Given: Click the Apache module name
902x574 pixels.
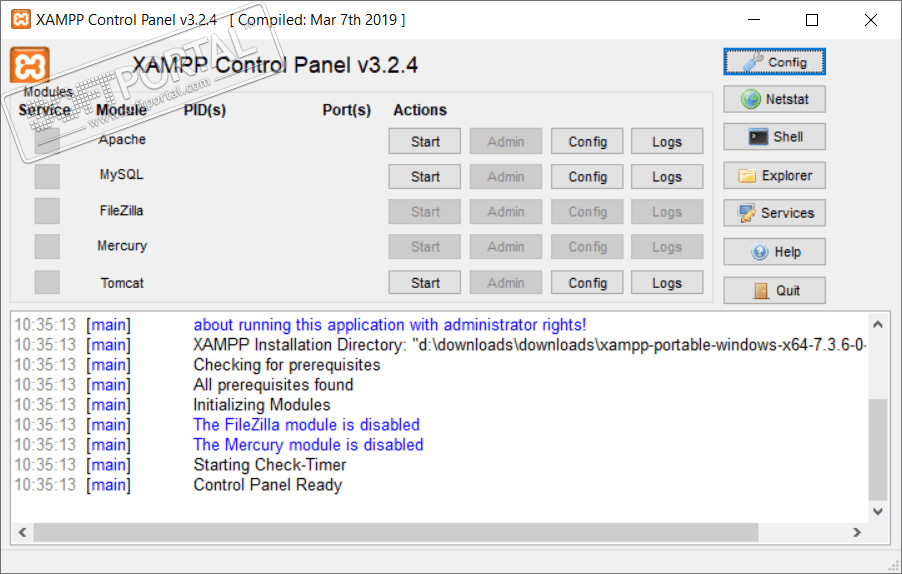Looking at the screenshot, I should (x=122, y=139).
